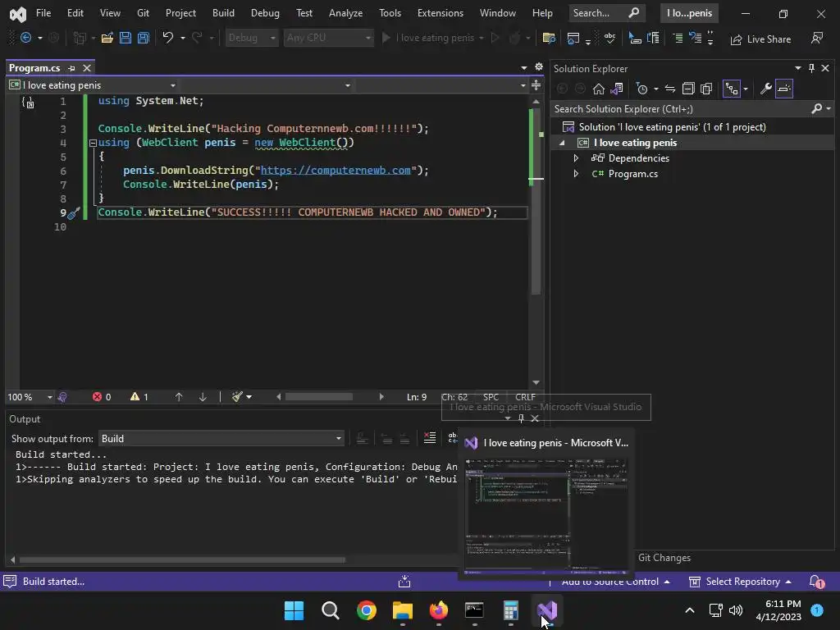Click the Pending Changes Filter clock icon
Viewport: 840px width, 630px height.
point(641,89)
